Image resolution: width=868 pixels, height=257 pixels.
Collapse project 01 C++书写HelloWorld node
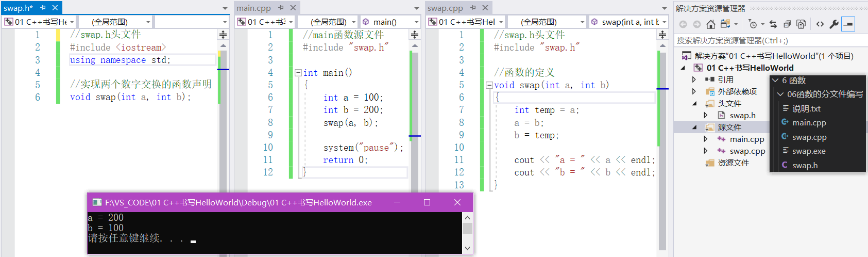coord(684,68)
